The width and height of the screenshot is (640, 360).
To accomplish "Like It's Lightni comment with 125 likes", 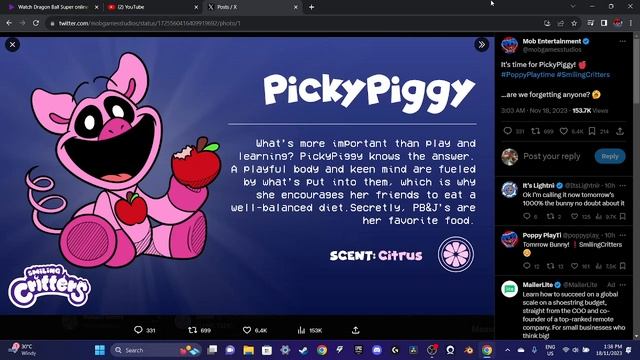I will 574,216.
